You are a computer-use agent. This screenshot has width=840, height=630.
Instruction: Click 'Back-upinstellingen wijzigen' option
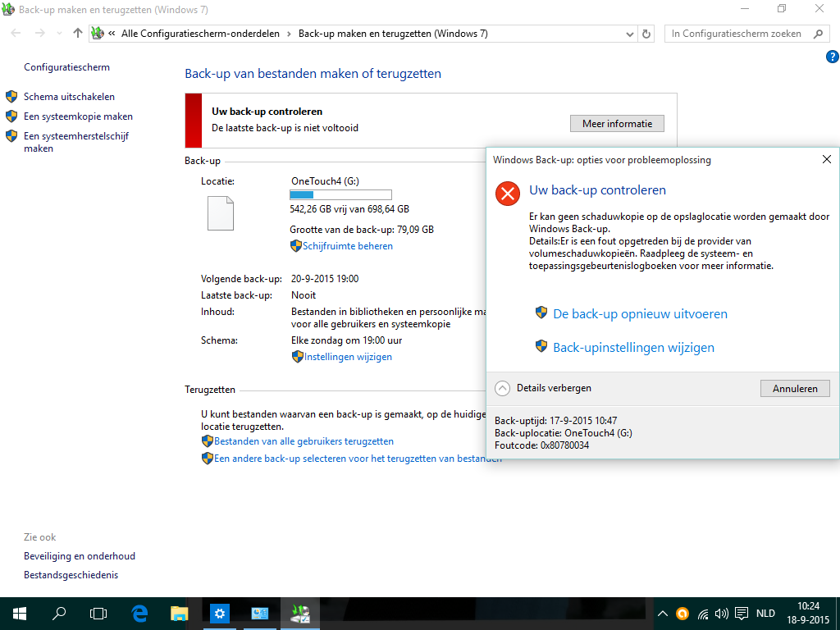coord(634,348)
